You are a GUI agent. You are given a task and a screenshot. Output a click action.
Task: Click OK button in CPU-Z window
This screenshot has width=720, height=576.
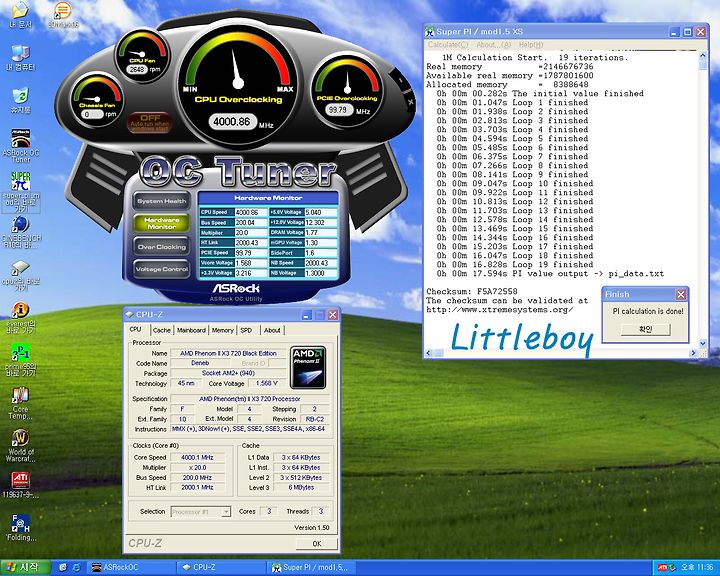317,543
